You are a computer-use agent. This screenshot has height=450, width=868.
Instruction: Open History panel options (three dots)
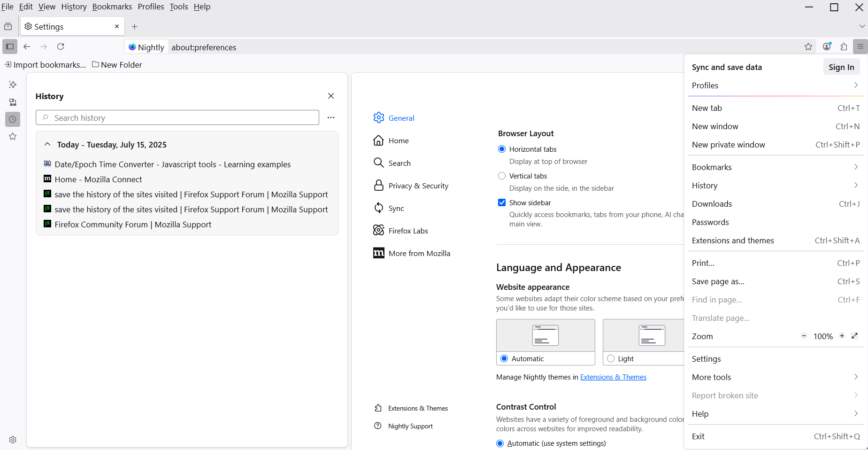tap(331, 117)
